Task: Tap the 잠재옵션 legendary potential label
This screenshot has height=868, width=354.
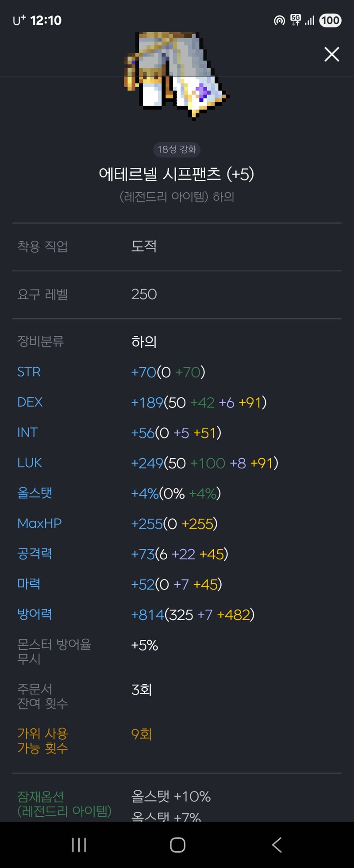Action: tap(64, 804)
